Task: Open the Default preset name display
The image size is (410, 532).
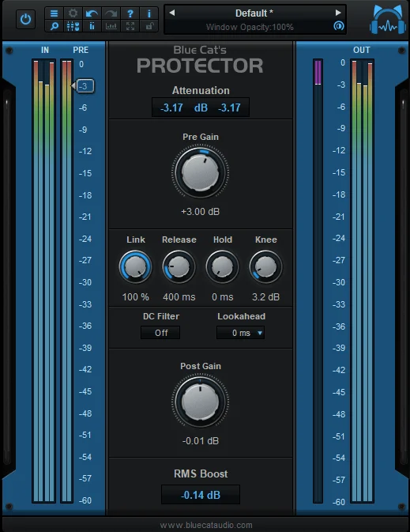Action: click(x=254, y=13)
